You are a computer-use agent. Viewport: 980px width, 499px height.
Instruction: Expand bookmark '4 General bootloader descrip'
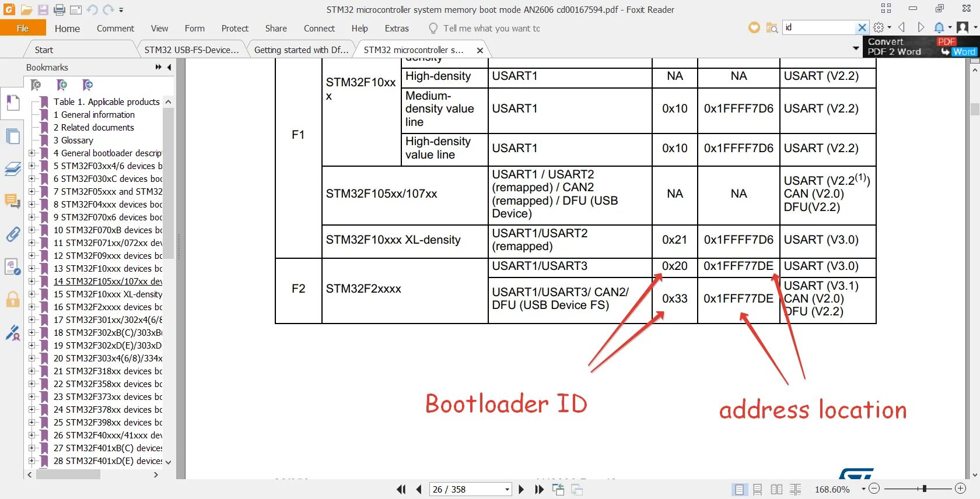(32, 153)
